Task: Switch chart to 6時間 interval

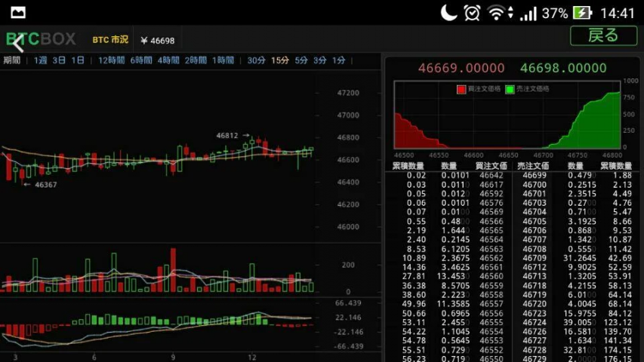Action: (141, 60)
